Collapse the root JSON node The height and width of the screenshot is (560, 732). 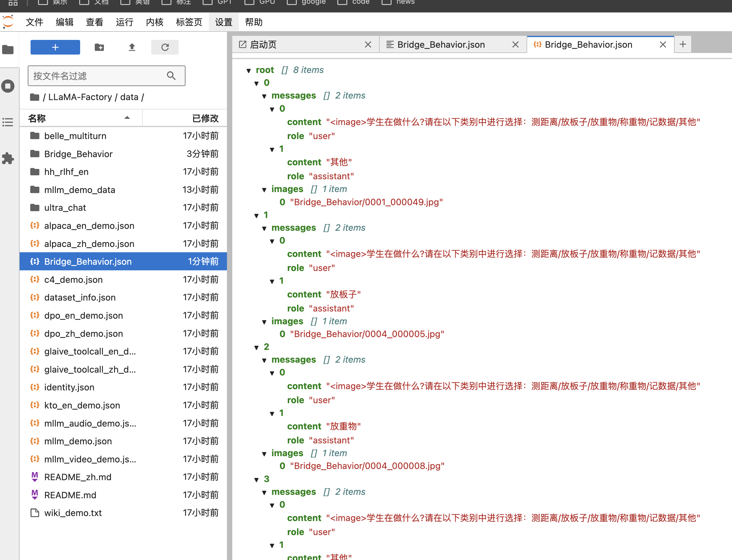click(248, 71)
